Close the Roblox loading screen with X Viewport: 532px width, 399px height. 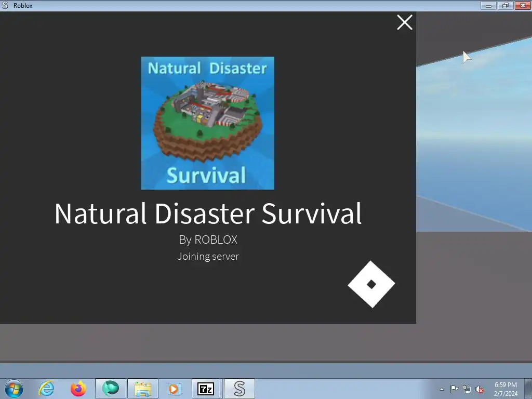pos(404,22)
